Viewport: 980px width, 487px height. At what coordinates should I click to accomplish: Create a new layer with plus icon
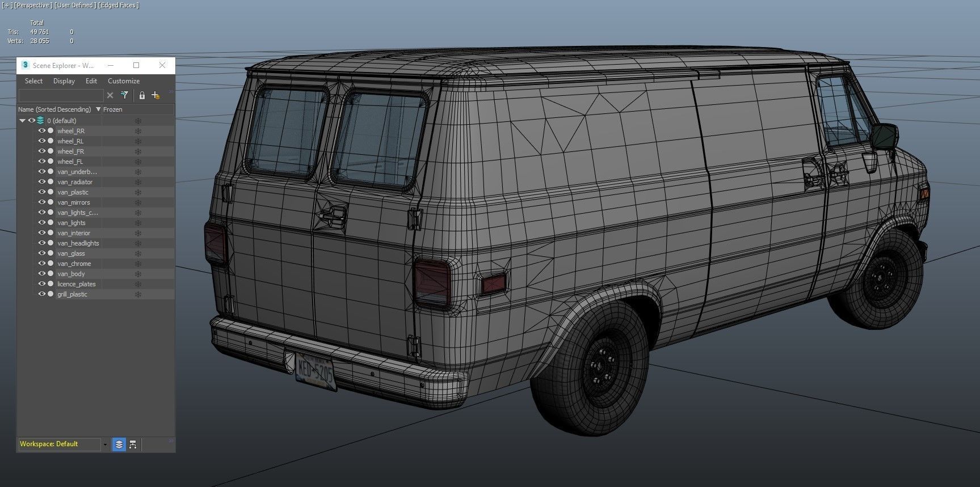click(x=155, y=95)
